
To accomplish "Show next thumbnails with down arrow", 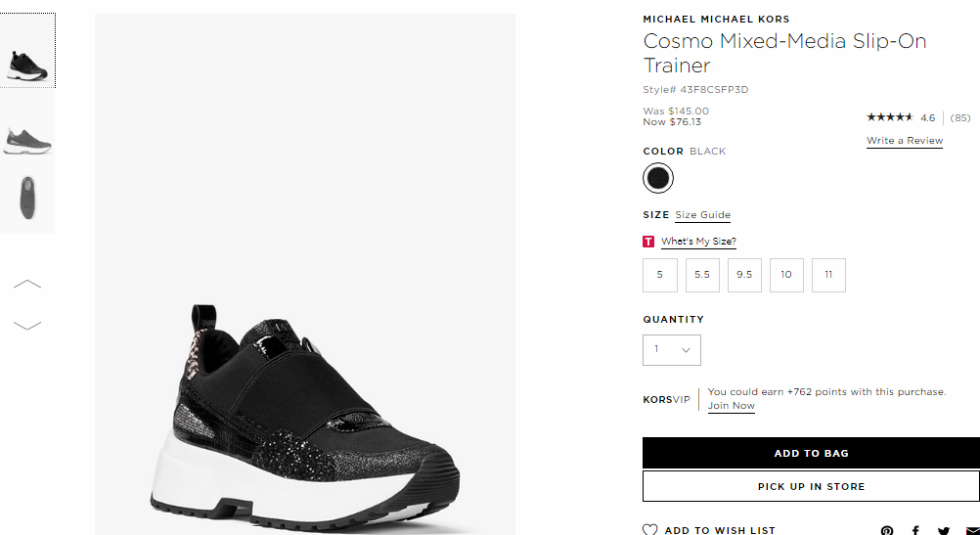I will [x=26, y=325].
